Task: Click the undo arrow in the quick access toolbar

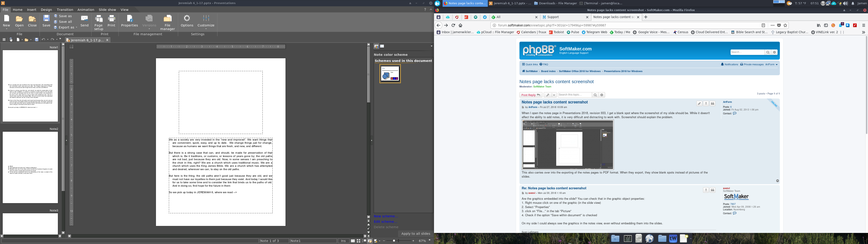Action: (x=43, y=40)
